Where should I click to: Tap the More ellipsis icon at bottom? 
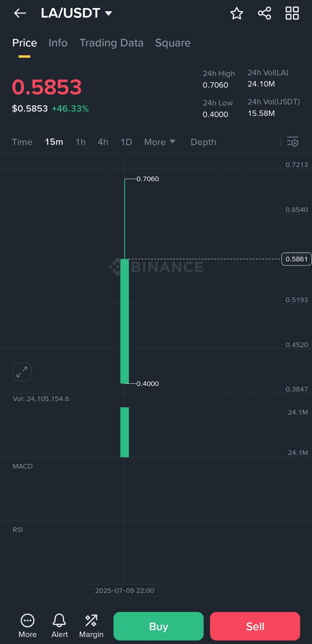[x=27, y=620]
